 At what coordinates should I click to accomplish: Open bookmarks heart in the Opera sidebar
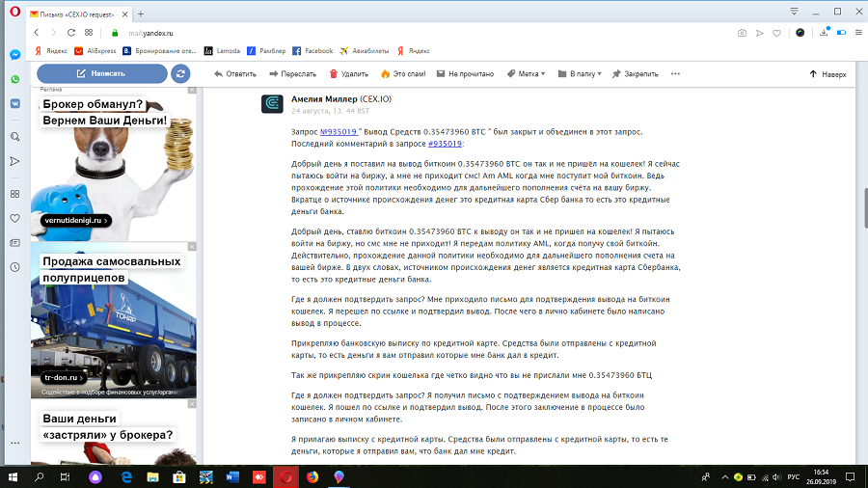14,219
